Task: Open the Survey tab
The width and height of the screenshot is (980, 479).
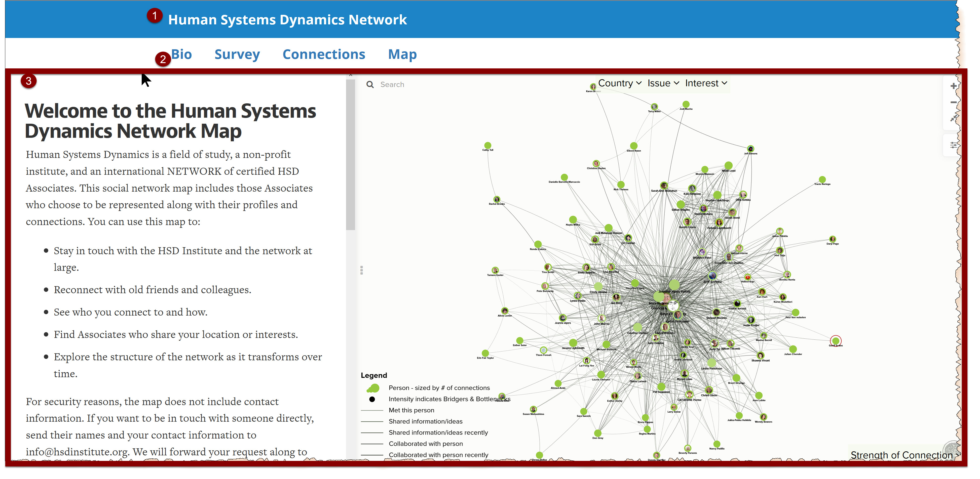Action: point(237,54)
